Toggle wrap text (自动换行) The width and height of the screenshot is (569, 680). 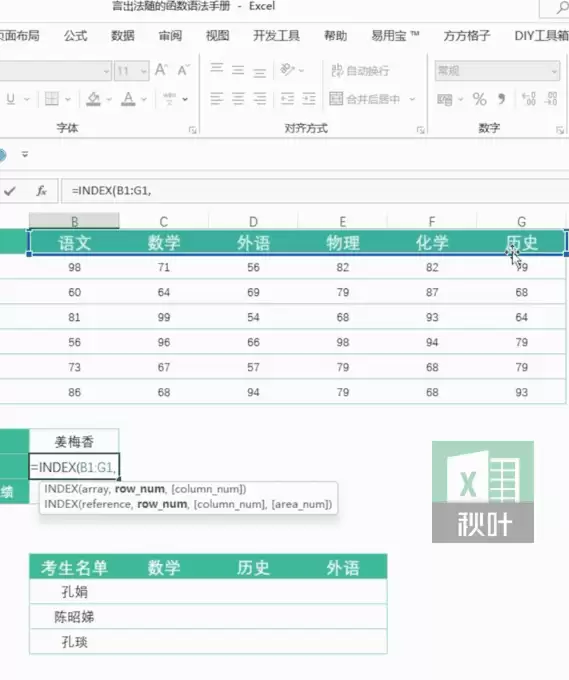coord(360,70)
